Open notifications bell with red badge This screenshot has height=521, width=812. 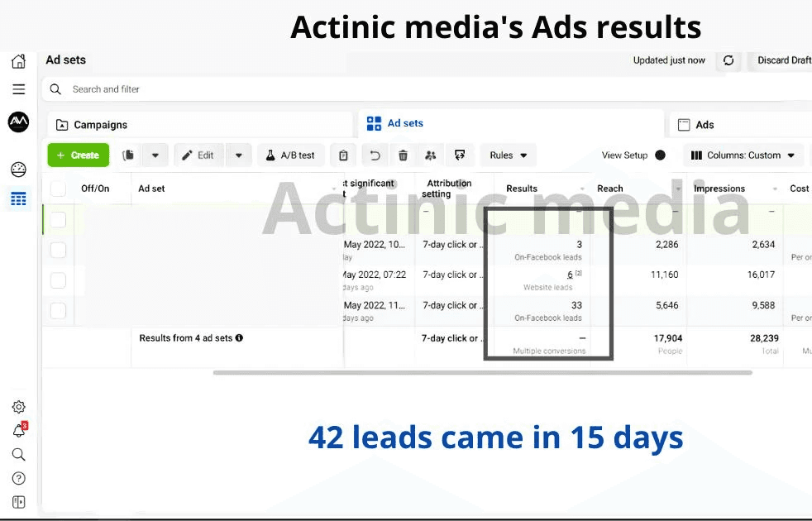pyautogui.click(x=20, y=430)
